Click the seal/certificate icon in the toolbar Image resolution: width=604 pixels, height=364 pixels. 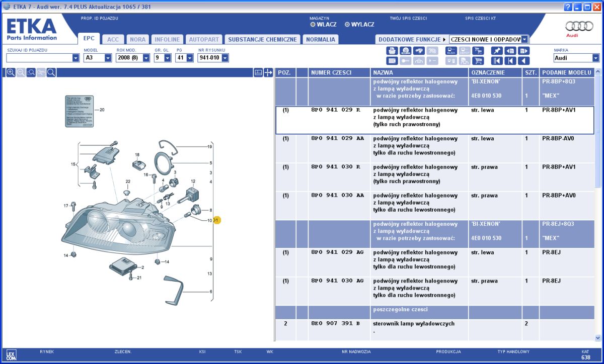click(405, 51)
